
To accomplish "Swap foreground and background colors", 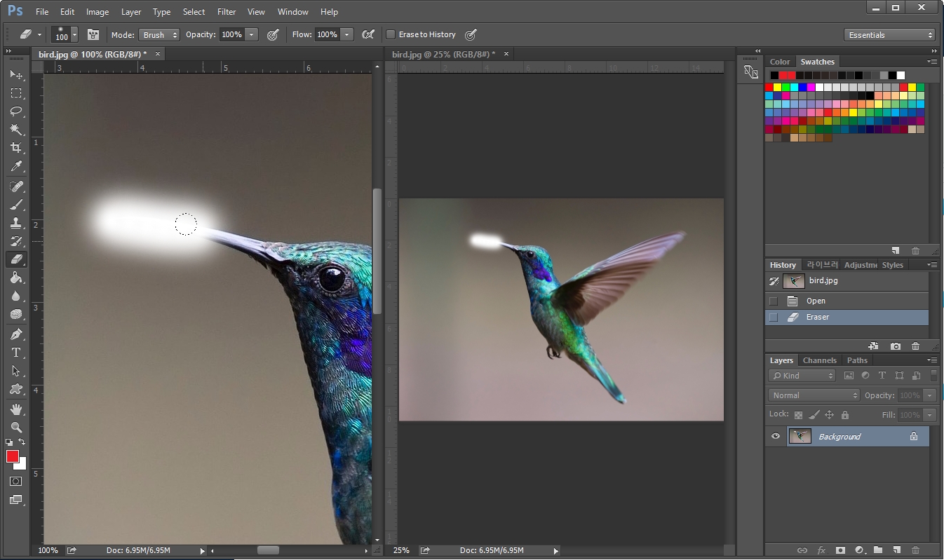I will (22, 442).
